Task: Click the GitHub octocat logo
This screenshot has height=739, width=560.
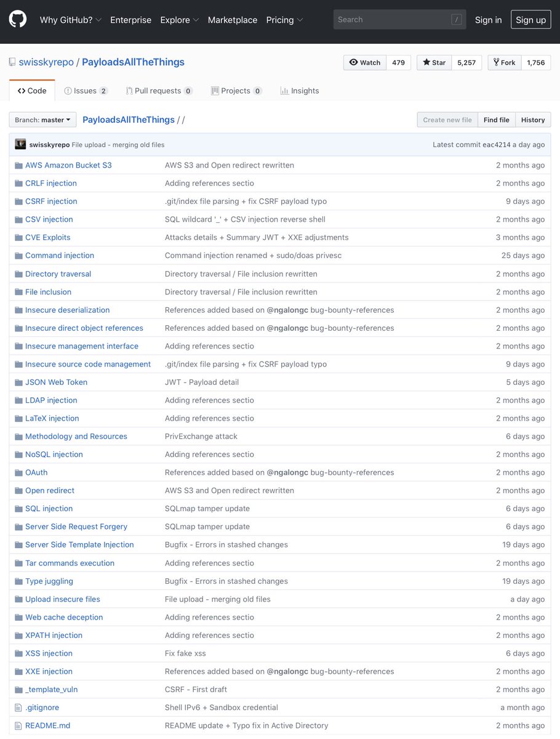Action: (x=18, y=19)
